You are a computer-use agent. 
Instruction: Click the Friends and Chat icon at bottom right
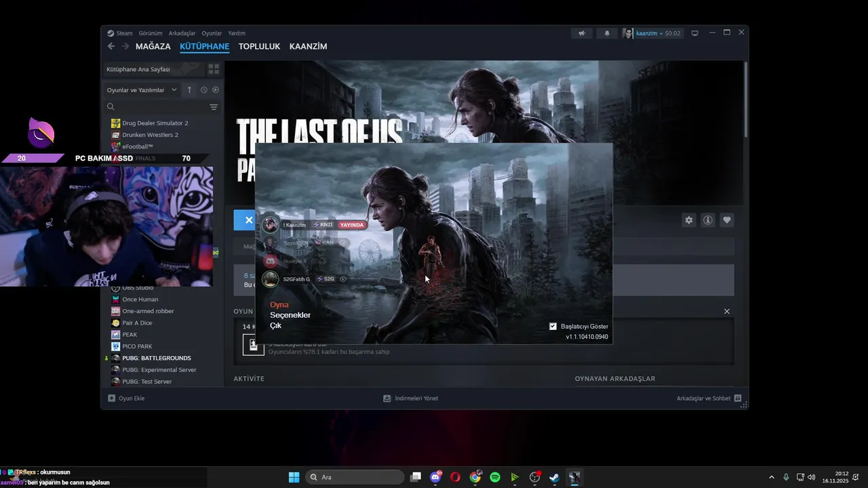tap(738, 399)
